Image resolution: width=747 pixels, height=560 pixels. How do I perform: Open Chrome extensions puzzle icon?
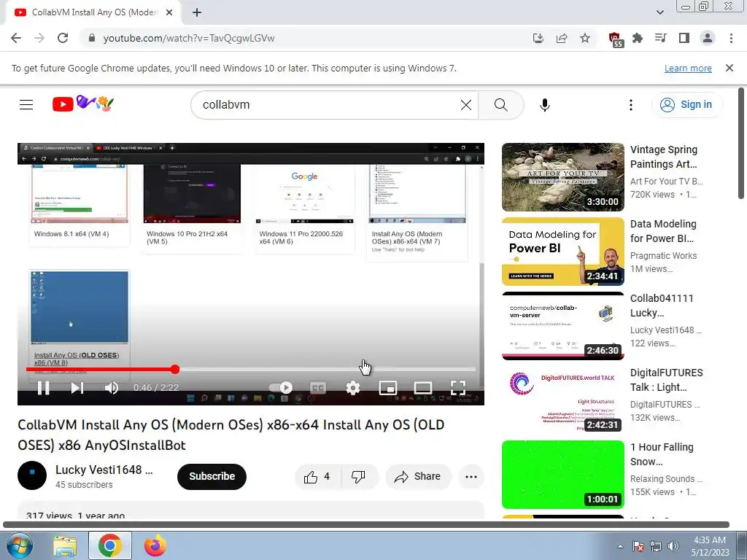638,38
